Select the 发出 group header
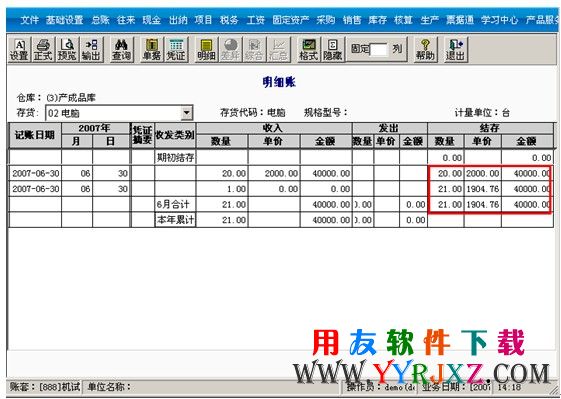The width and height of the screenshot is (561, 399). (390, 128)
